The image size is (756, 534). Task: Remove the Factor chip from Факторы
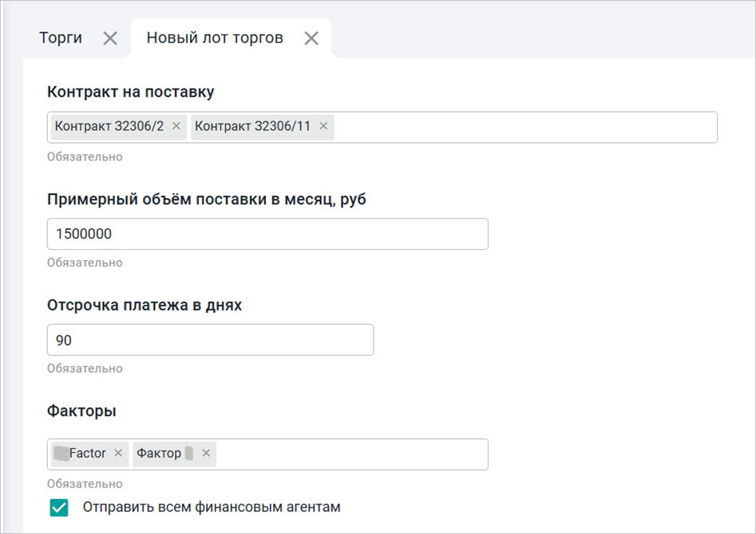coord(118,453)
